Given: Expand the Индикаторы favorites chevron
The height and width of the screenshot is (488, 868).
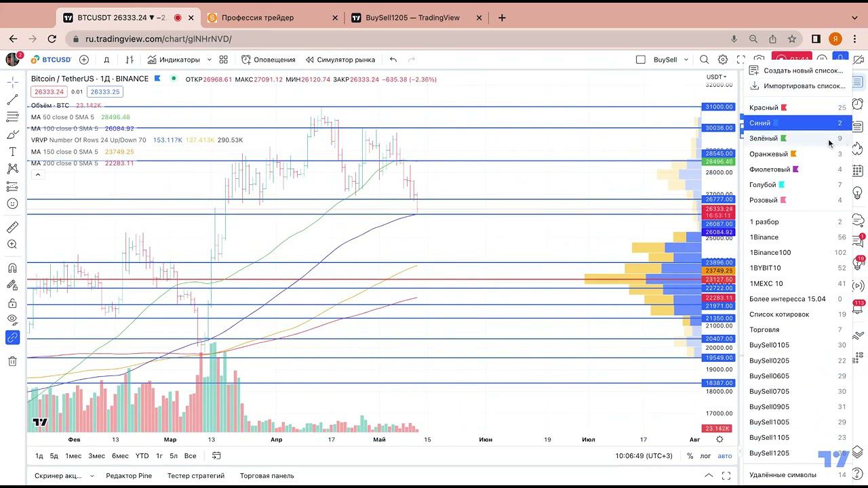Looking at the screenshot, I should [209, 60].
